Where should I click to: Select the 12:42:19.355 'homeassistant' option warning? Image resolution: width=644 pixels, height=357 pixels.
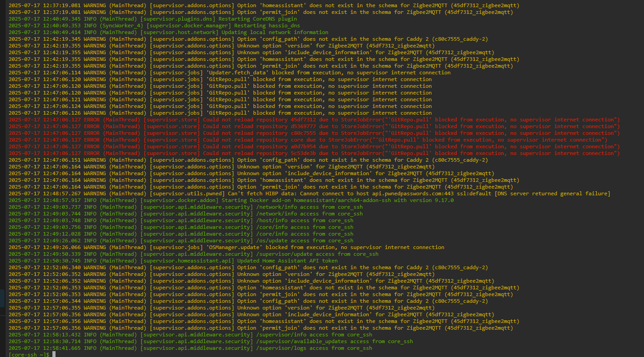pyautogui.click(x=264, y=59)
